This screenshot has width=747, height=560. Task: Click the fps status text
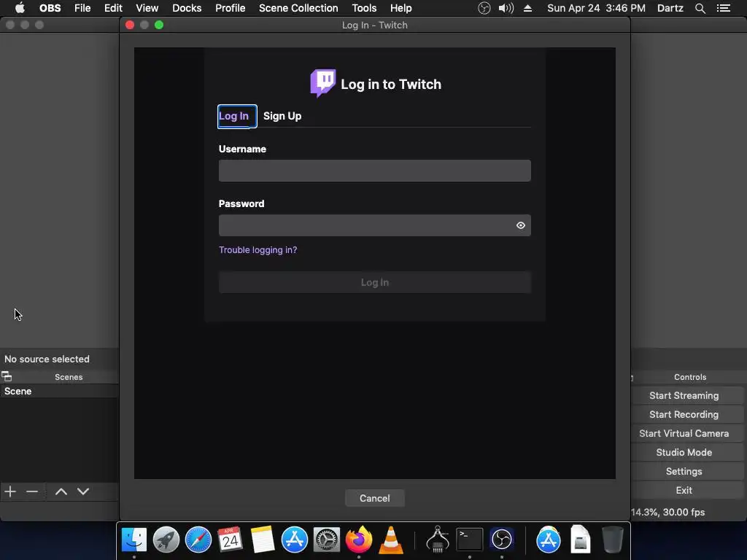pyautogui.click(x=668, y=513)
